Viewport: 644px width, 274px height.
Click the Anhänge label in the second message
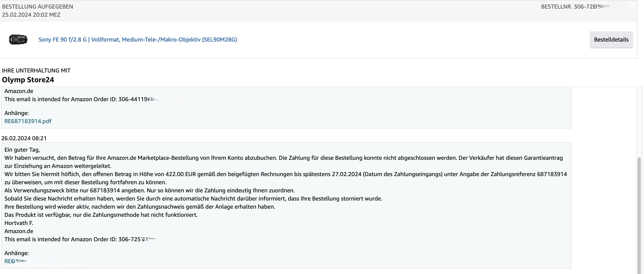16,253
